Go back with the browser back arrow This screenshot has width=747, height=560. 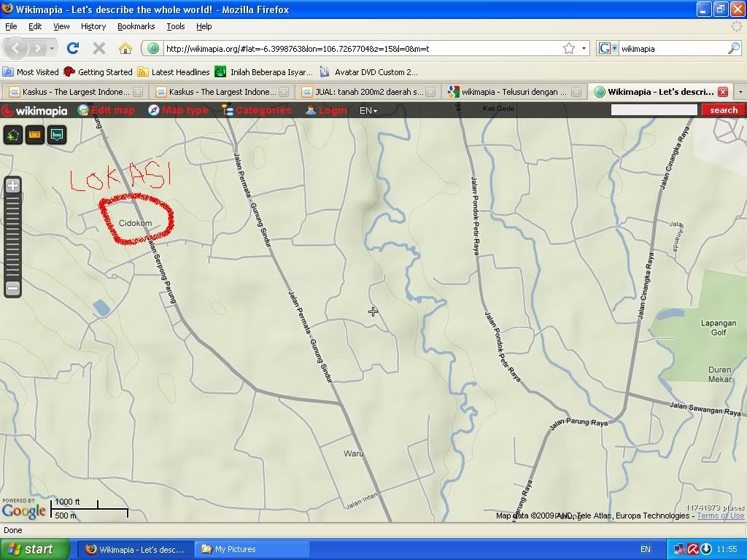point(16,48)
